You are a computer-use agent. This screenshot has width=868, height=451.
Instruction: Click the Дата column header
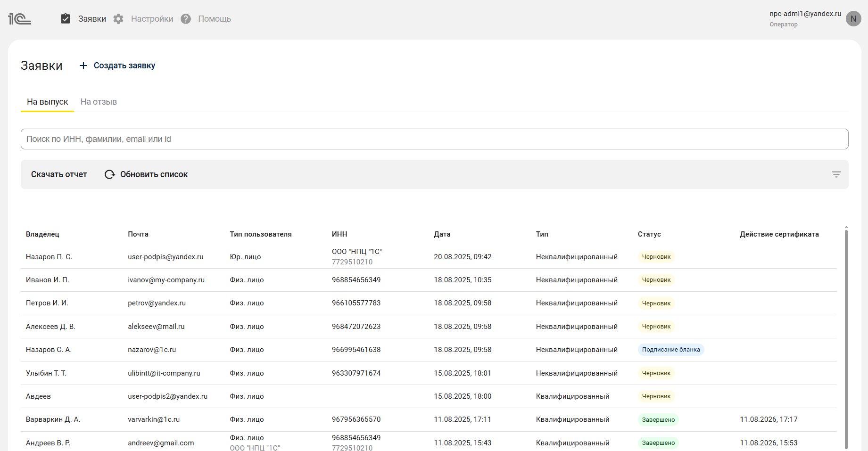point(442,234)
